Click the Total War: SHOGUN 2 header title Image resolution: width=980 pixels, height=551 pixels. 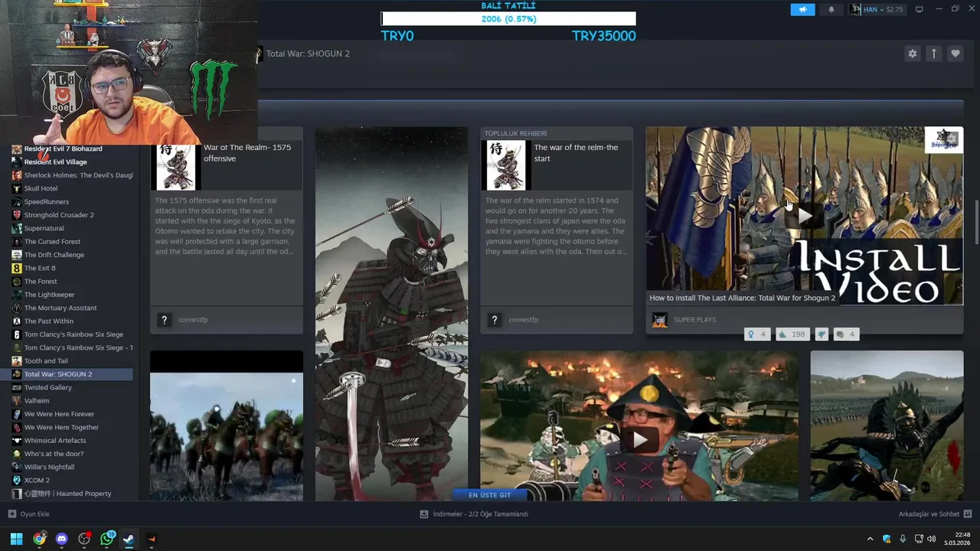tap(308, 54)
